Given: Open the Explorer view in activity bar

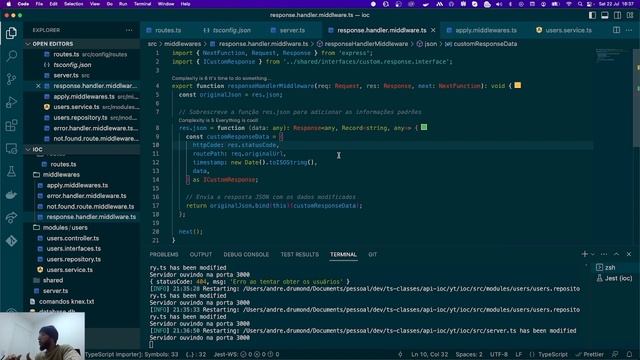Looking at the screenshot, I should tap(11, 33).
